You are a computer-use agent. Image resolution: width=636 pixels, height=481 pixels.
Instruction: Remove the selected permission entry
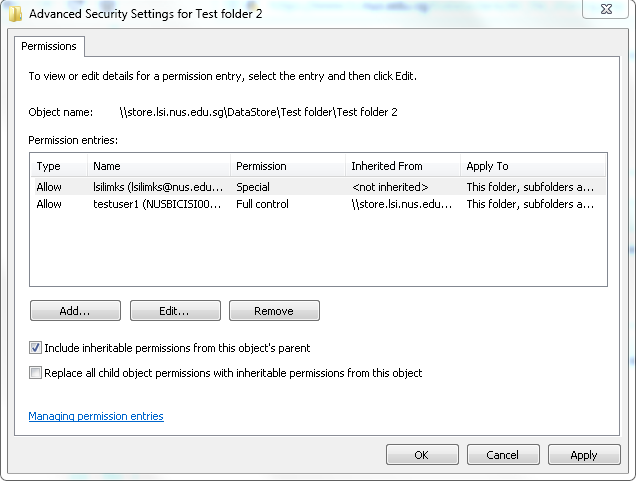click(x=275, y=311)
